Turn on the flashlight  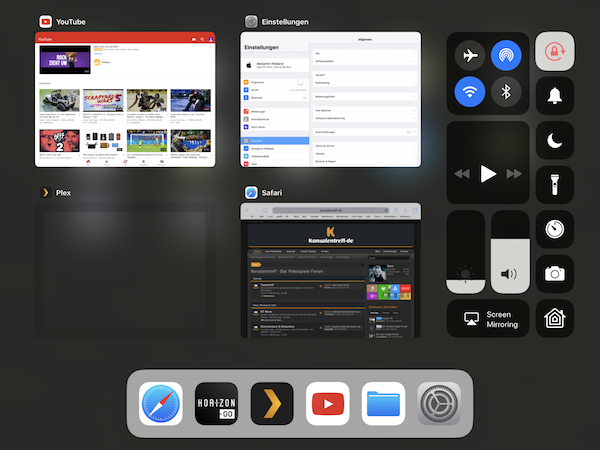[x=554, y=185]
